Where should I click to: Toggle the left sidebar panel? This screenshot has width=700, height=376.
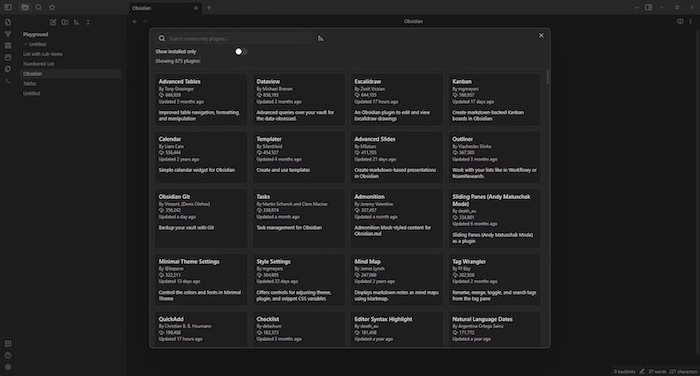tap(8, 7)
